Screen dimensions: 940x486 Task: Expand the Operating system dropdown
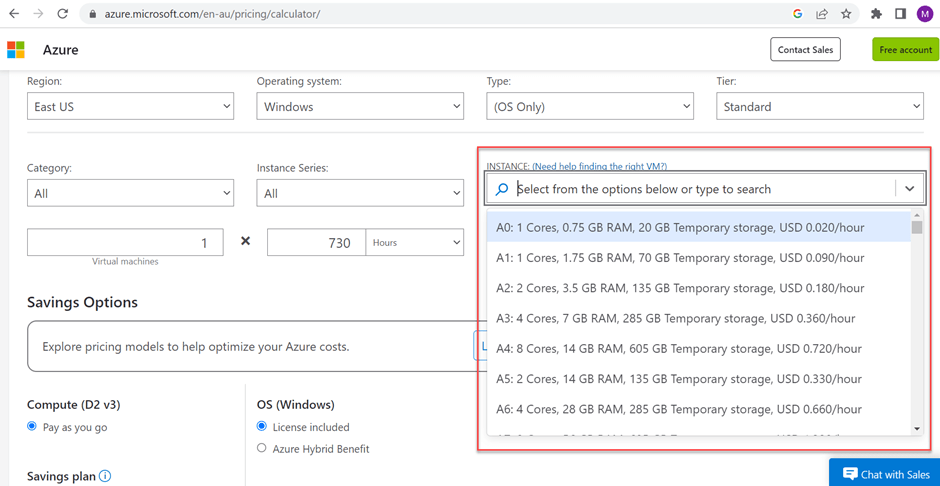pos(360,106)
